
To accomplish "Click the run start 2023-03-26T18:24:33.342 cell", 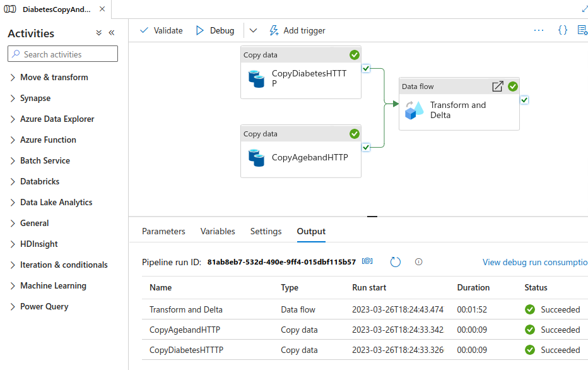I will 398,330.
